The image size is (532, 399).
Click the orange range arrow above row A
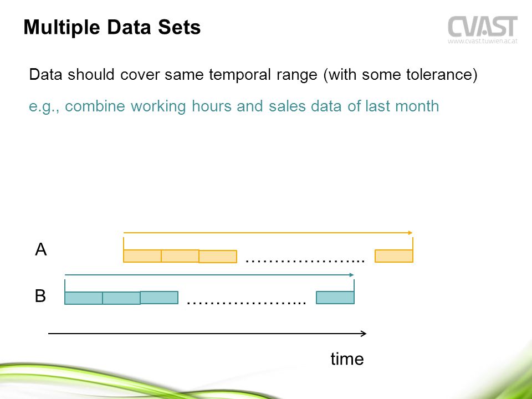pyautogui.click(x=268, y=233)
